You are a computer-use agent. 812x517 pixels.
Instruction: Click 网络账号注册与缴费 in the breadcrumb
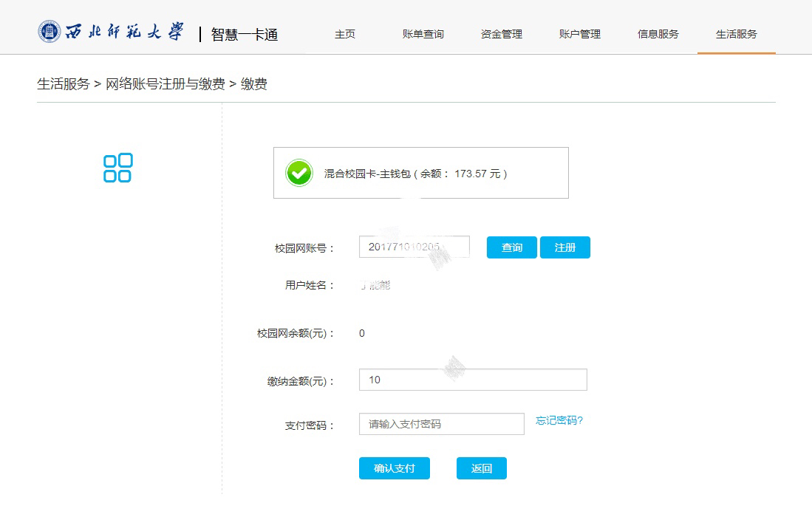[x=166, y=84]
